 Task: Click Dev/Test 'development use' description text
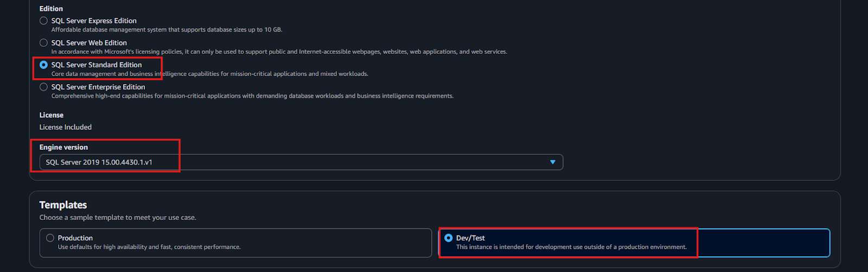tap(571, 247)
